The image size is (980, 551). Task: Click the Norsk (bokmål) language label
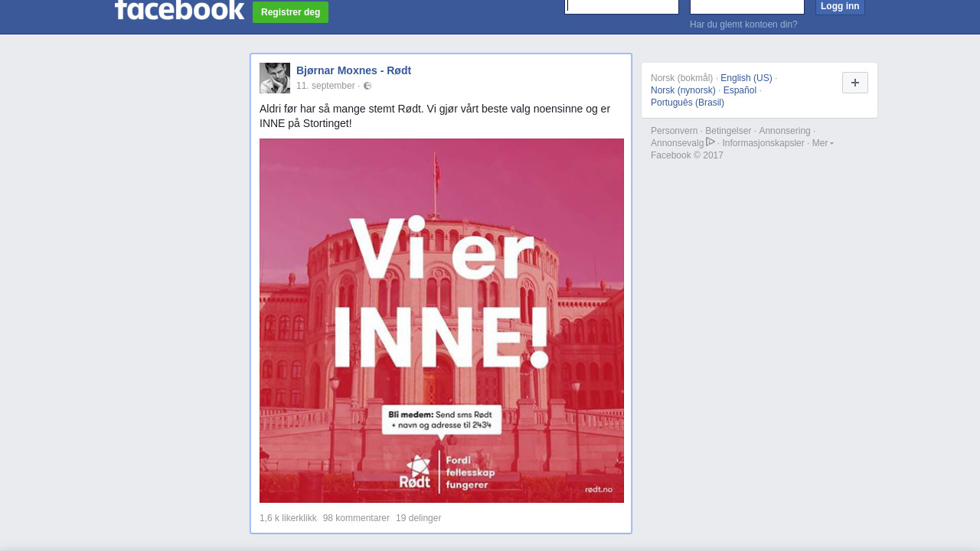click(x=681, y=78)
